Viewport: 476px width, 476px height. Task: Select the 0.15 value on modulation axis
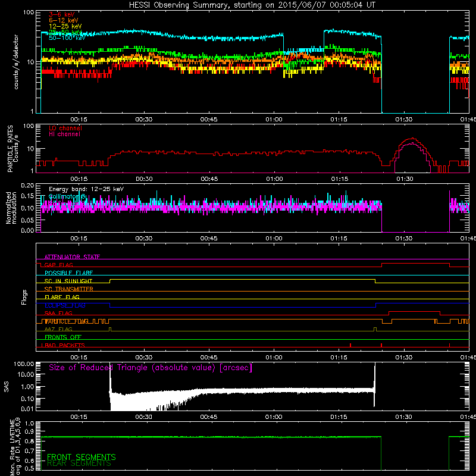27,196
